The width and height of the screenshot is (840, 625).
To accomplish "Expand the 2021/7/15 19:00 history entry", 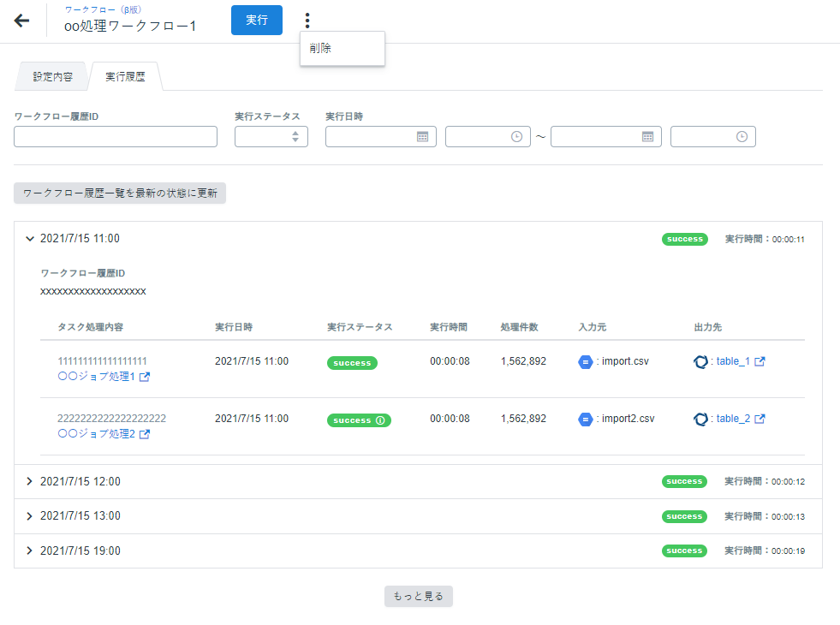I will (x=29, y=551).
